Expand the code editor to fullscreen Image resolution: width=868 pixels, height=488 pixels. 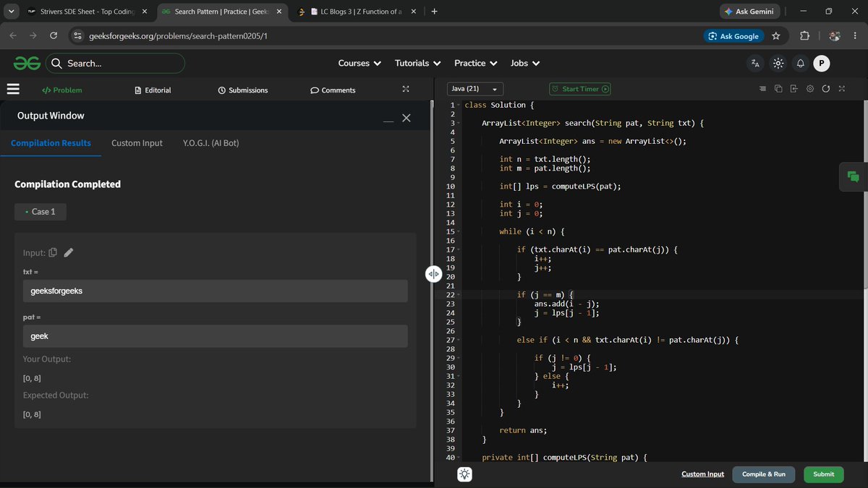click(841, 89)
